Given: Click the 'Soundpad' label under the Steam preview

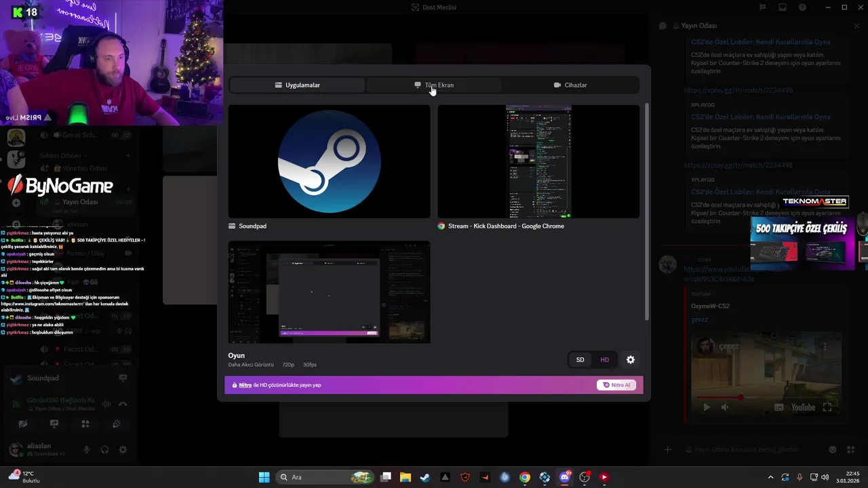Looking at the screenshot, I should tap(252, 226).
